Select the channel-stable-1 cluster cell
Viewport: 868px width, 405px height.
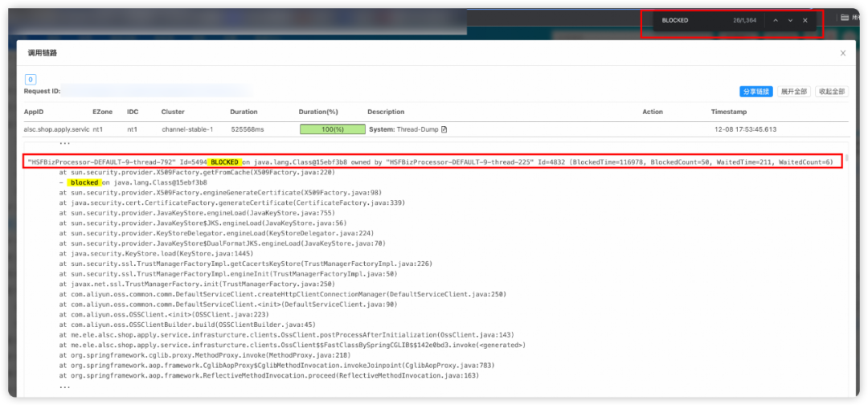(x=187, y=129)
